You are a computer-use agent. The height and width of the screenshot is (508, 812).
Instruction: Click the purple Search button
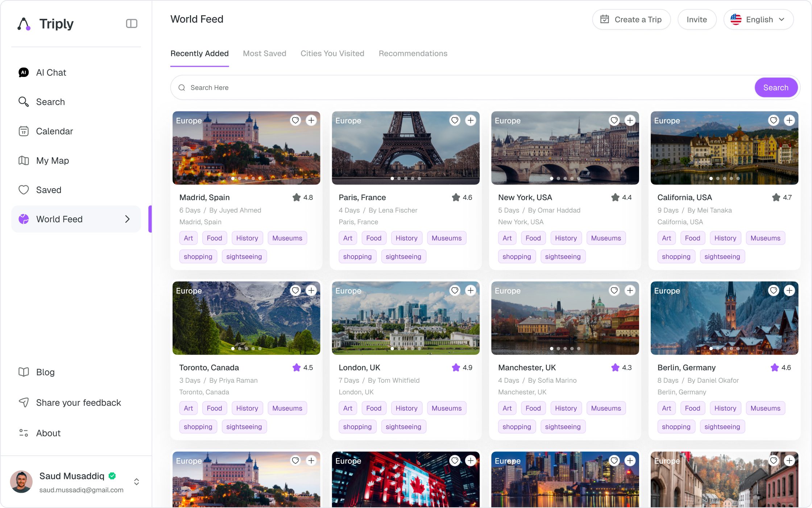[776, 87]
